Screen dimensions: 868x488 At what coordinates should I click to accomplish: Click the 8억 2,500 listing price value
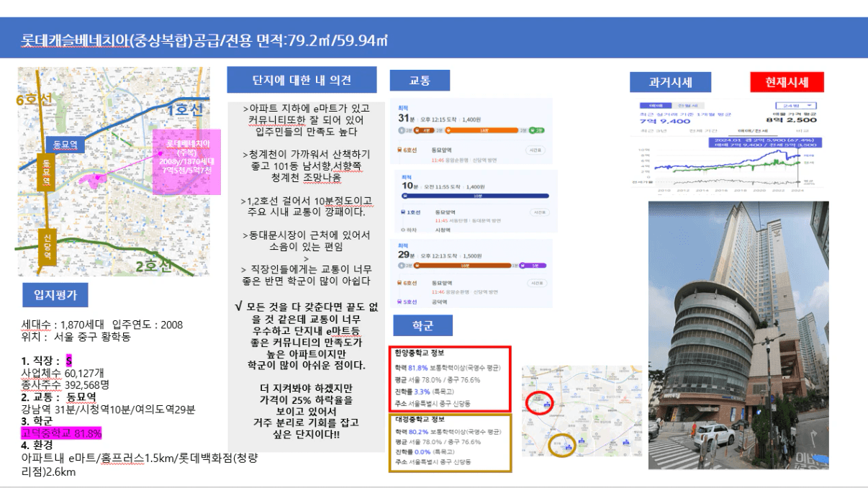(x=792, y=120)
